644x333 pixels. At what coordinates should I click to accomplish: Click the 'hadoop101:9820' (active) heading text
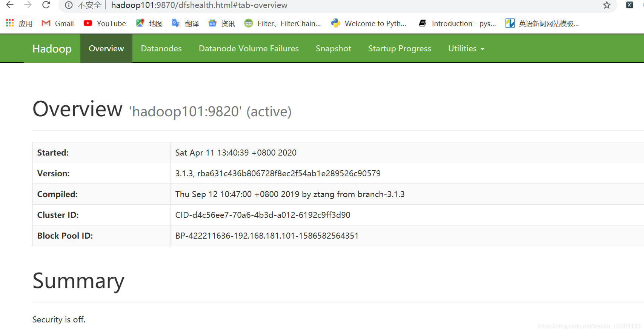click(x=210, y=111)
